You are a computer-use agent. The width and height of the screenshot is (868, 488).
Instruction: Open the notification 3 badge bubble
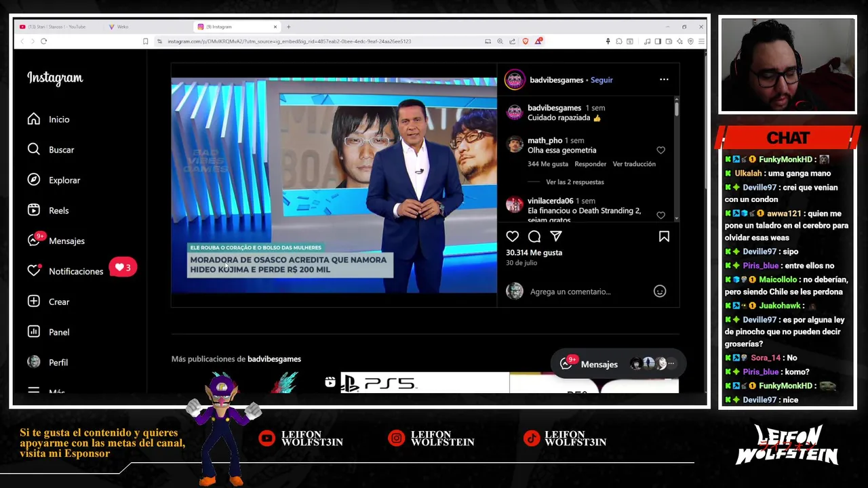(123, 267)
